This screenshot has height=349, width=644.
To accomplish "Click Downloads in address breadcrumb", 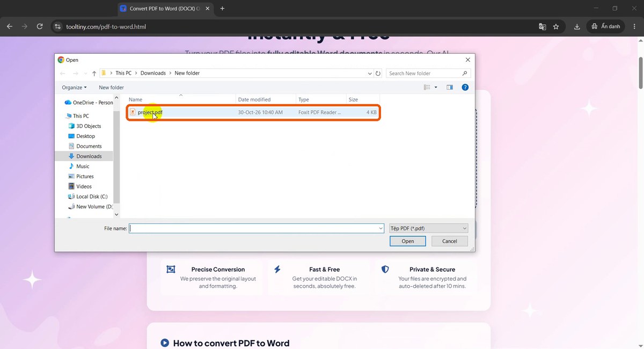I will (x=153, y=73).
